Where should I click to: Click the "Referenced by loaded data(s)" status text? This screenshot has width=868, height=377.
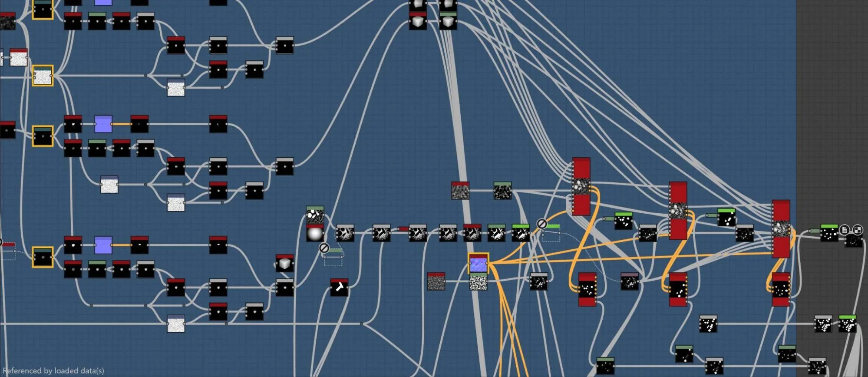point(53,370)
